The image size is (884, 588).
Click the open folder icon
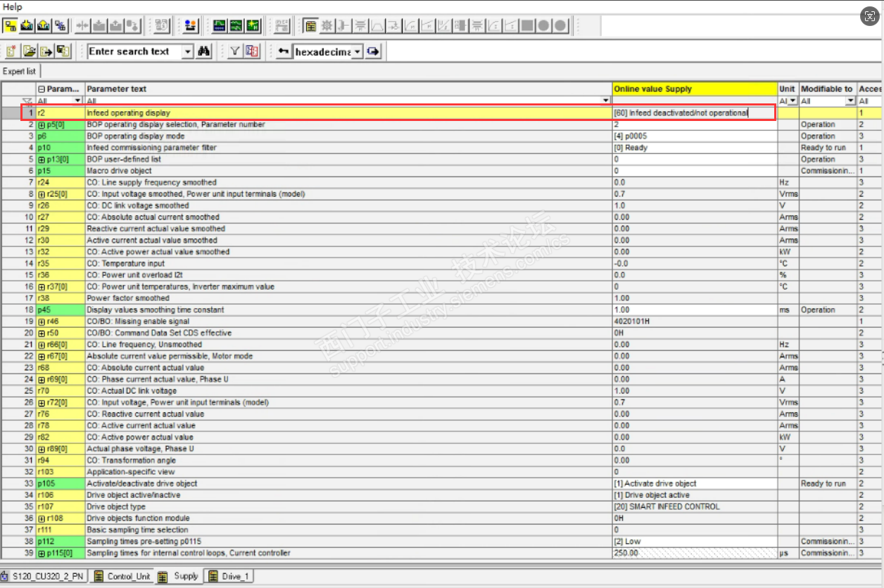pos(29,51)
